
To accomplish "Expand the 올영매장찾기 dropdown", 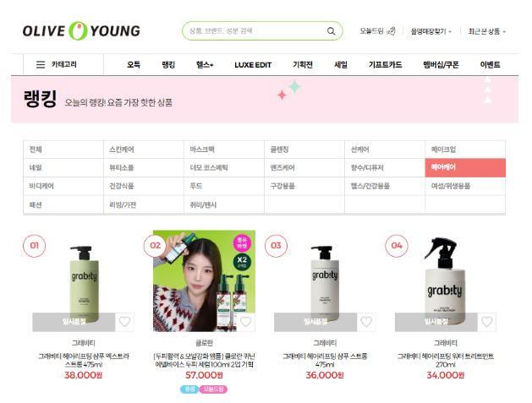I will 431,31.
